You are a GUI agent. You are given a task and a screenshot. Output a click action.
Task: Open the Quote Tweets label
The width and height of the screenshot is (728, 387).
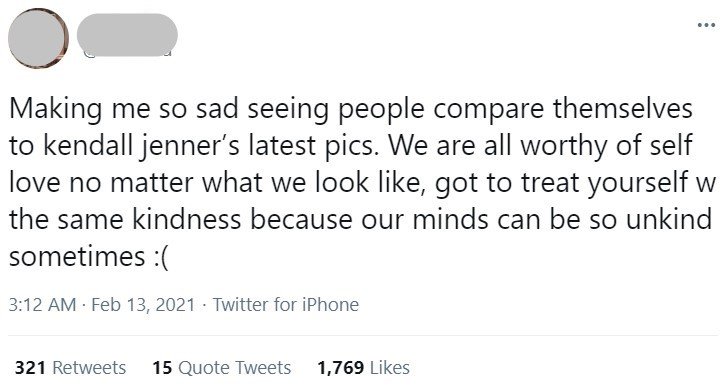234,368
